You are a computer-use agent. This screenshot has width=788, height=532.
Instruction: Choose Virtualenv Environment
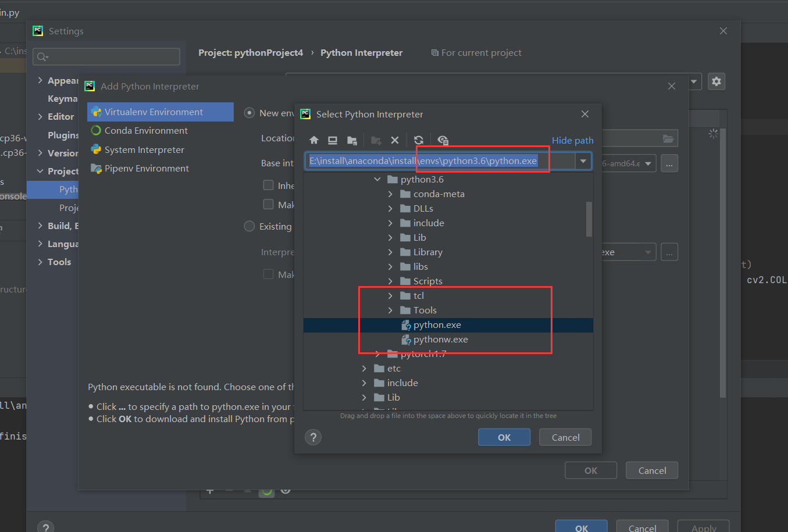[161, 112]
